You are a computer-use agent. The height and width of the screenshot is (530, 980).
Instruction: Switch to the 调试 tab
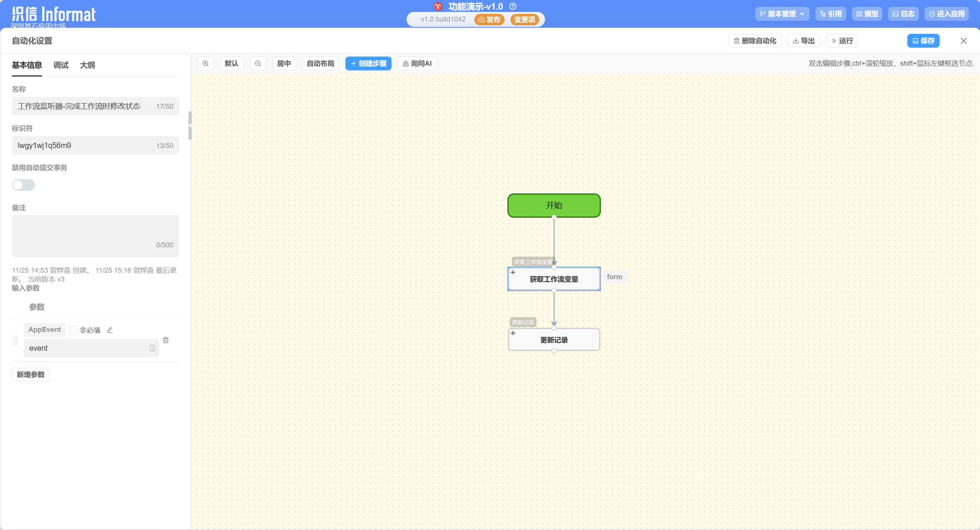coord(61,65)
